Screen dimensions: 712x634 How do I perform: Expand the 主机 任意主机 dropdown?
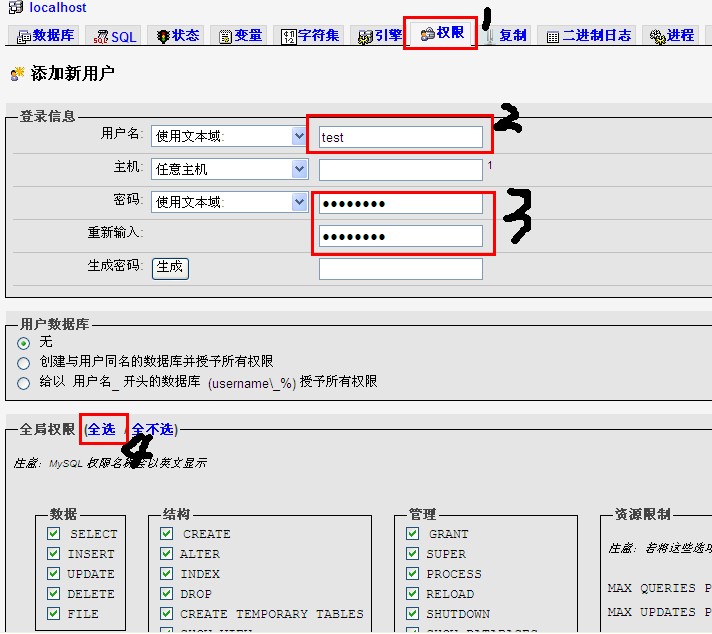pyautogui.click(x=229, y=169)
